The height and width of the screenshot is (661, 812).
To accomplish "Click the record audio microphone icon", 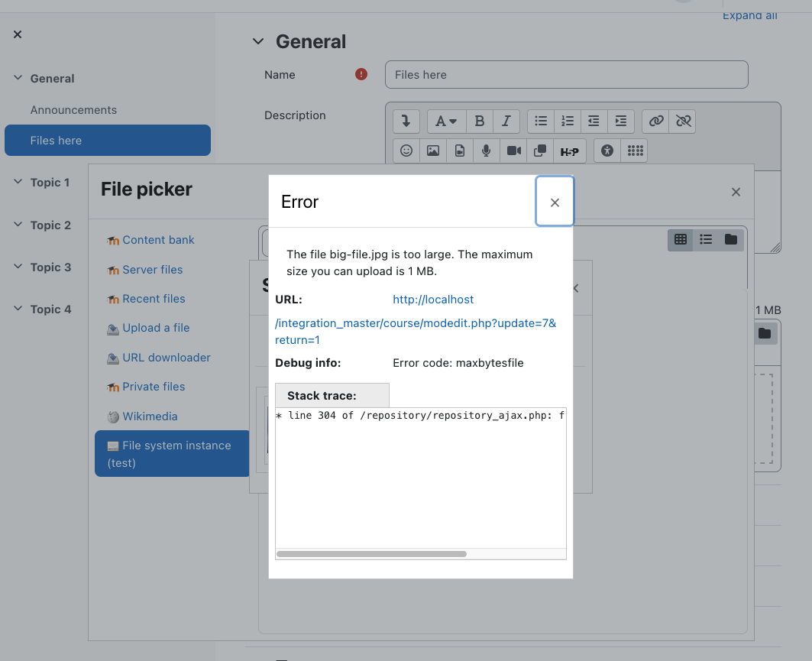I will pyautogui.click(x=487, y=151).
